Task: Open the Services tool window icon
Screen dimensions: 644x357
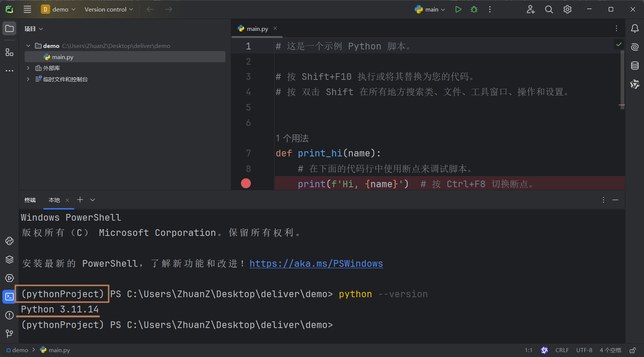Action: pos(9,278)
